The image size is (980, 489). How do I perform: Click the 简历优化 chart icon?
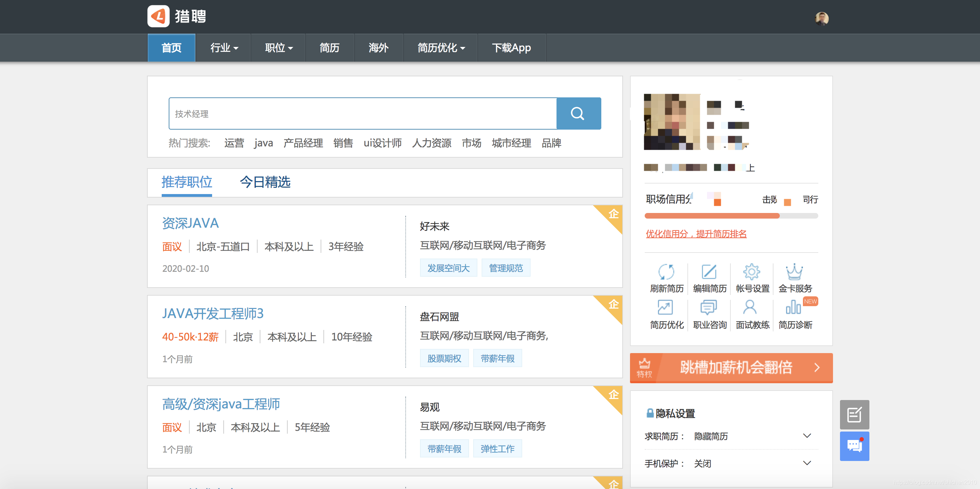(665, 307)
